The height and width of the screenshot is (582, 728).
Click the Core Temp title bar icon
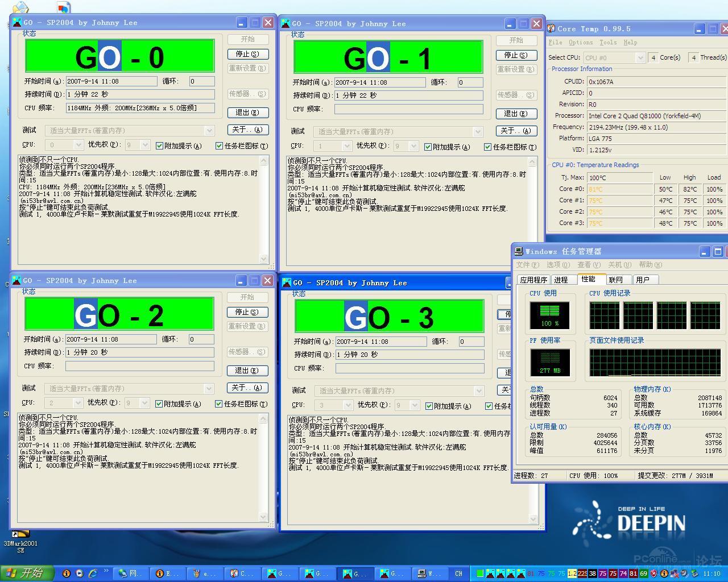point(551,28)
